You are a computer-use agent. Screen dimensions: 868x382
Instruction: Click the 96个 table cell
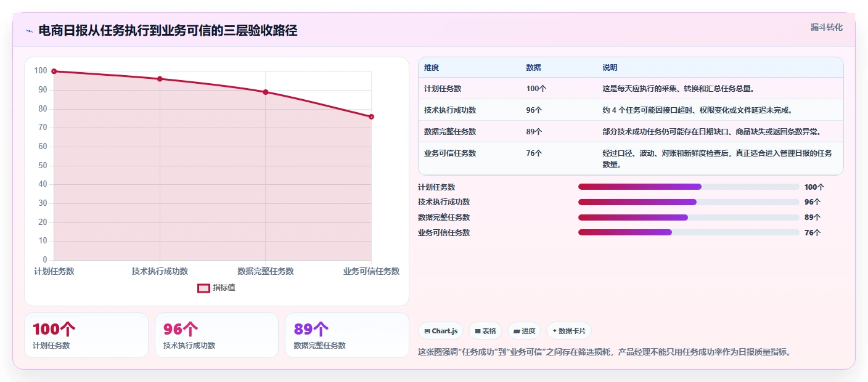[x=534, y=110]
